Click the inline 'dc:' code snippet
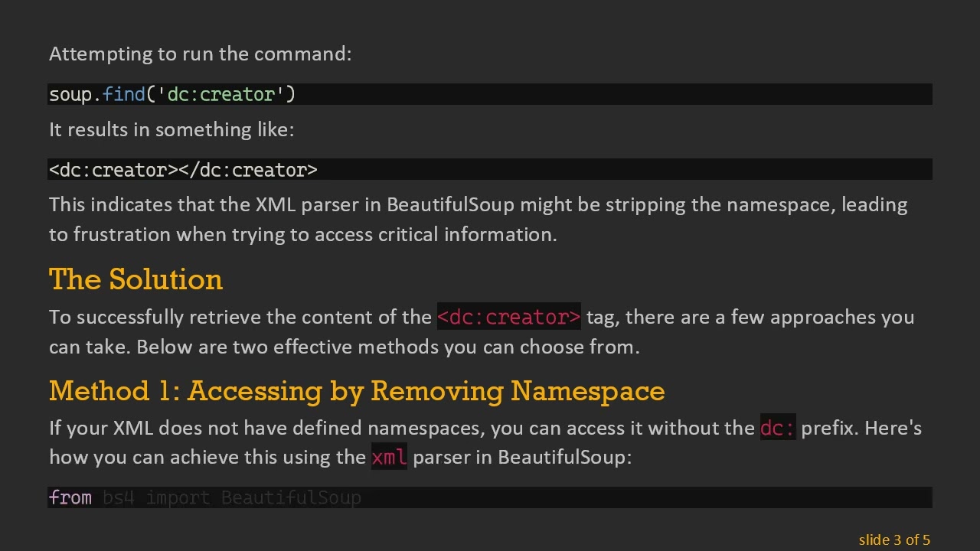The image size is (980, 551). (778, 428)
